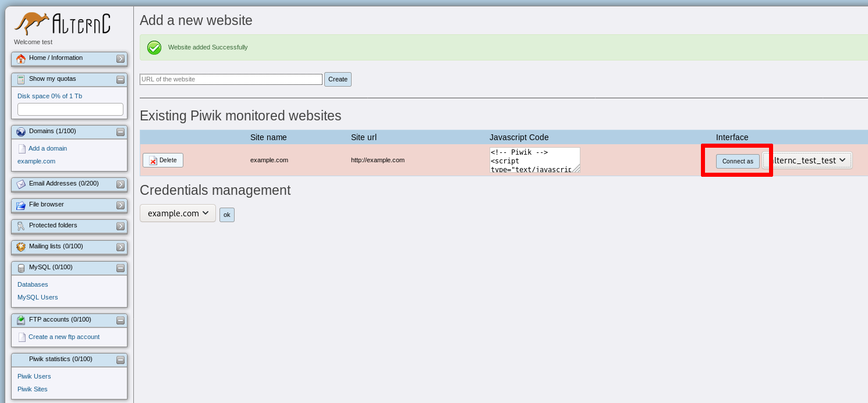Image resolution: width=868 pixels, height=403 pixels.
Task: Click the MySQL database icon
Action: pos(21,268)
